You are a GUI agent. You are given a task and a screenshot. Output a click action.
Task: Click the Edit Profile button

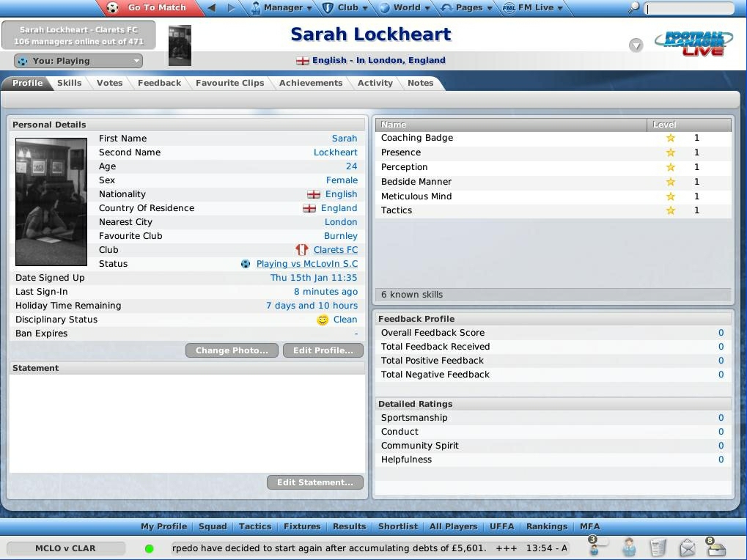pos(323,350)
